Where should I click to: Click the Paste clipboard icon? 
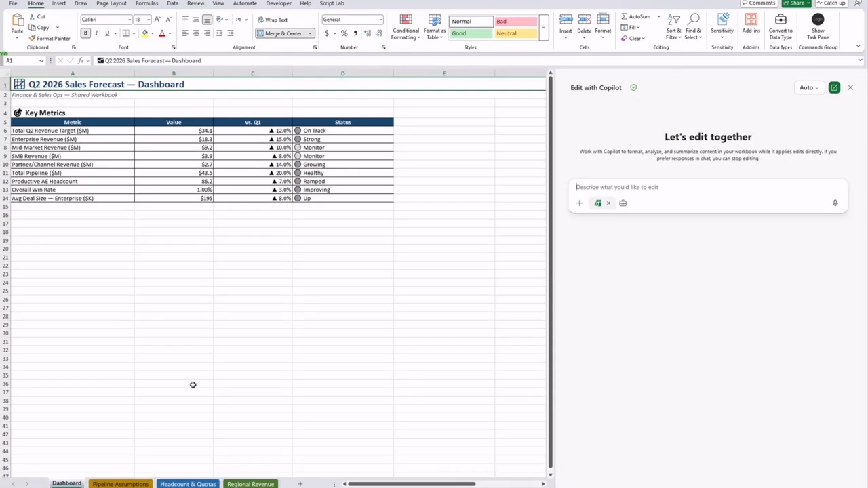tap(17, 20)
